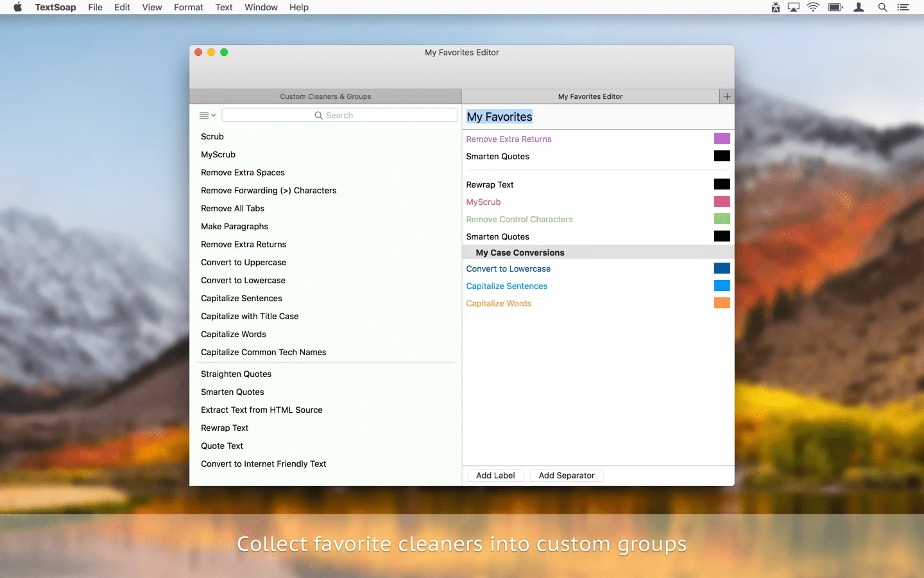Switch to the My Favorites Editor tab
Screen dimensions: 924x578
pyautogui.click(x=590, y=96)
